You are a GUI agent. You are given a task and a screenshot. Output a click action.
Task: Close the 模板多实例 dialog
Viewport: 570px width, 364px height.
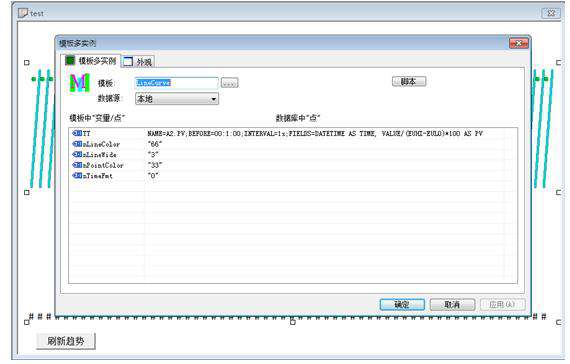click(519, 43)
